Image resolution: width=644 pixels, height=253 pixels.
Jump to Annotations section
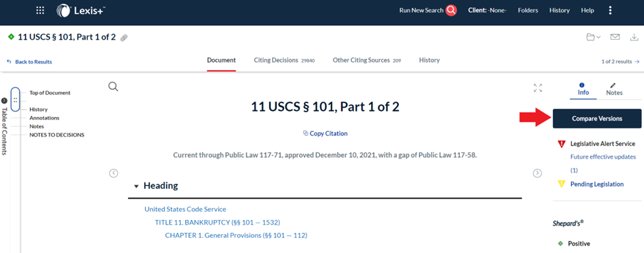[x=44, y=118]
